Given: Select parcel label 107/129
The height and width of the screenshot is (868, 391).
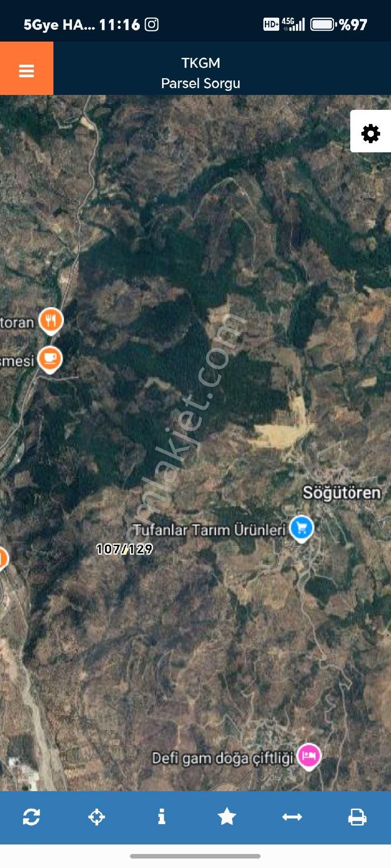Looking at the screenshot, I should pos(124,549).
